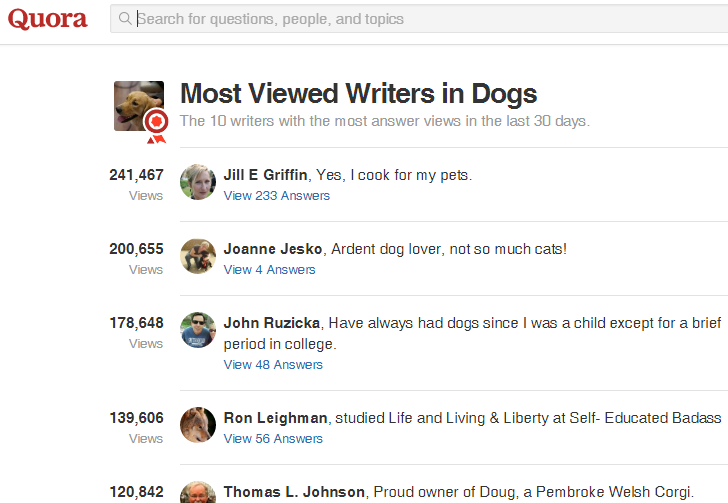
Task: Open John Ruzicka's profile name link
Action: 272,323
